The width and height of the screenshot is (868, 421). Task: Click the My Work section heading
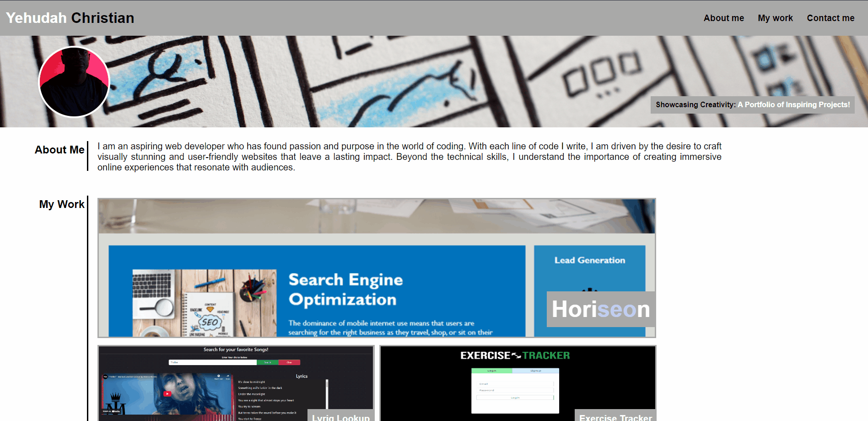point(62,204)
